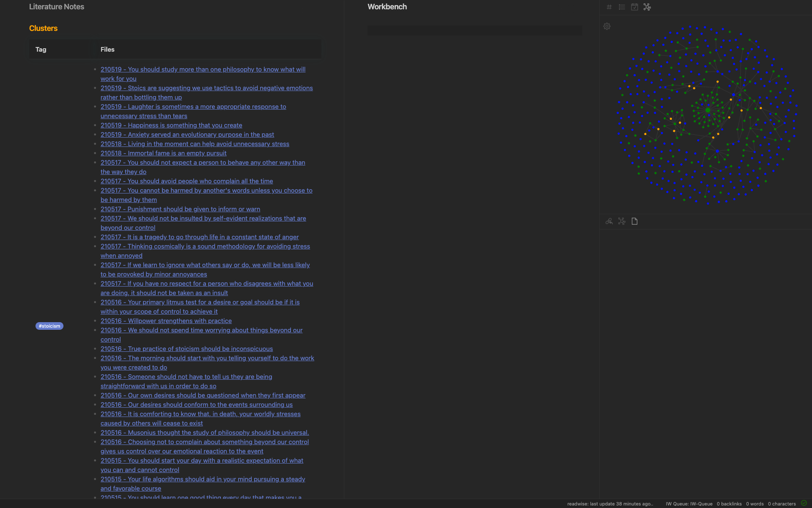
Task: Click the Workbench pane title
Action: click(387, 7)
